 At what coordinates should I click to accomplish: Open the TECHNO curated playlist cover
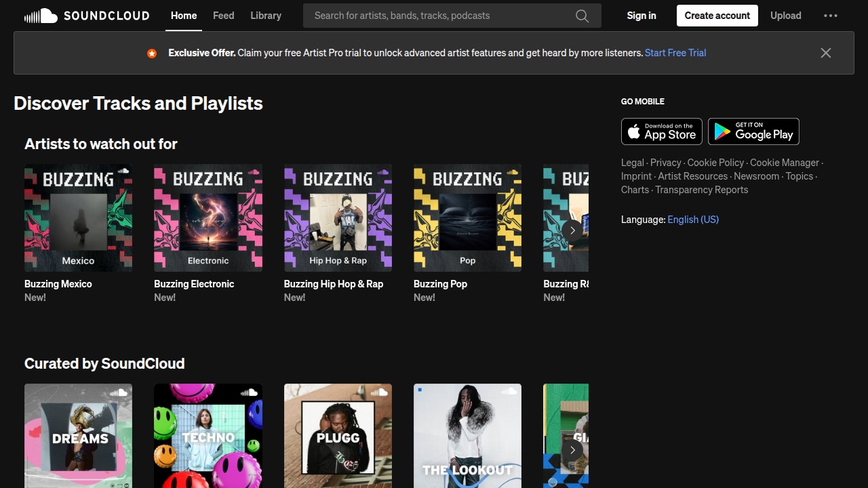point(208,436)
